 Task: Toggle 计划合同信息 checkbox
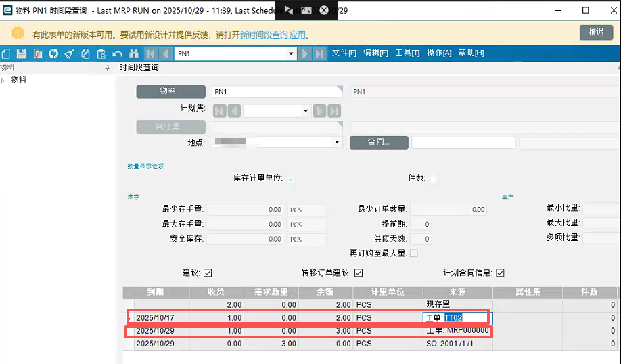tap(500, 273)
